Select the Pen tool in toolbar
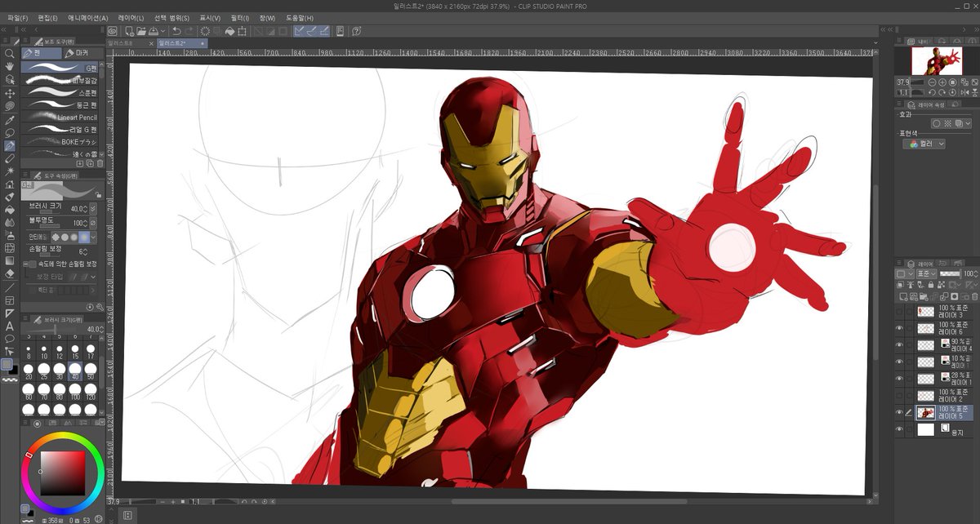This screenshot has width=980, height=524. pyautogui.click(x=10, y=145)
